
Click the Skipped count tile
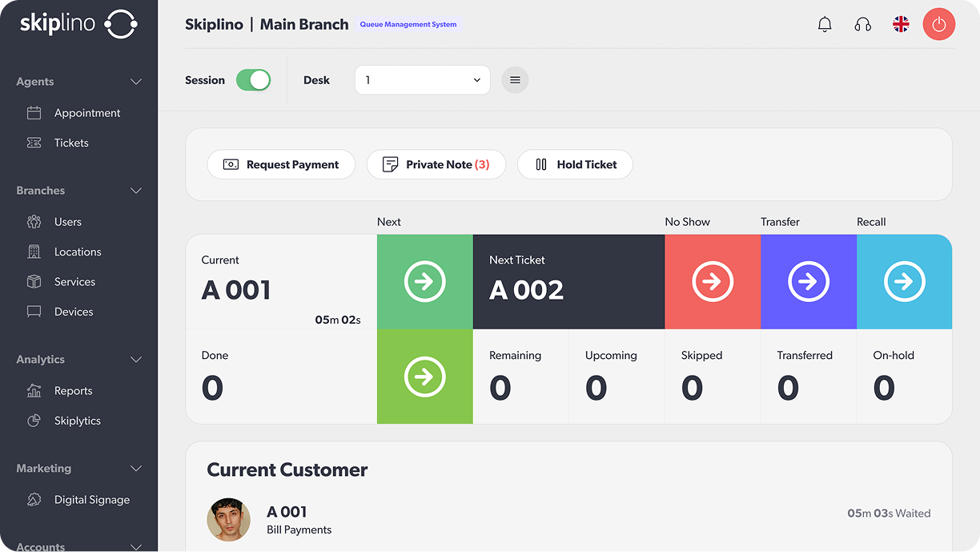point(713,377)
